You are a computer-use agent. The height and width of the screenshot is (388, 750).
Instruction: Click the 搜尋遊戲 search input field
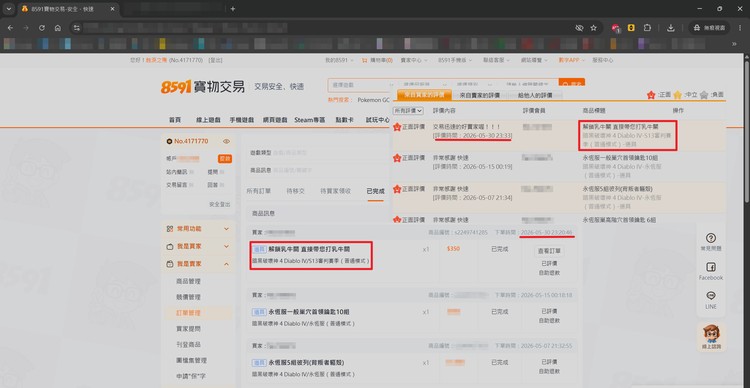[361, 85]
